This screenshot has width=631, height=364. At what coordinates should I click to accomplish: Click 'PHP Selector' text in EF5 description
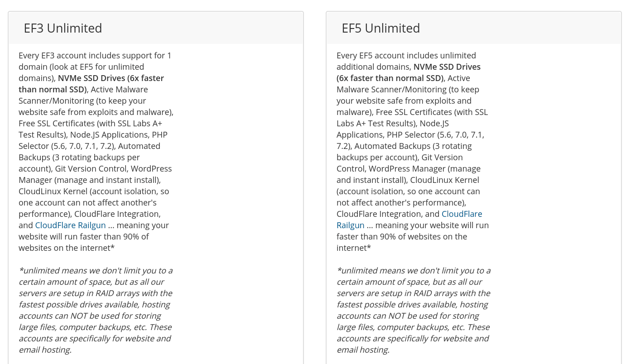point(411,134)
